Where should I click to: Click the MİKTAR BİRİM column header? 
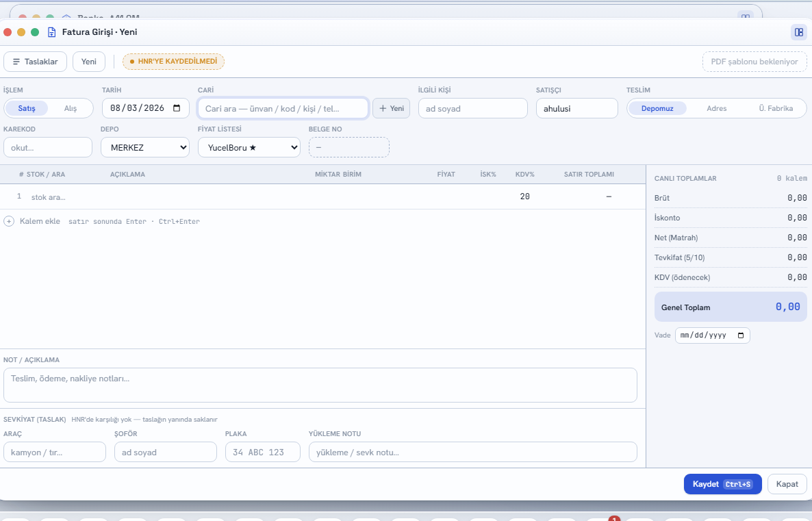pos(338,175)
